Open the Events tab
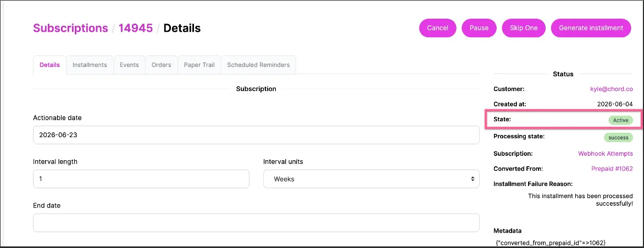This screenshot has width=644, height=248. (129, 65)
